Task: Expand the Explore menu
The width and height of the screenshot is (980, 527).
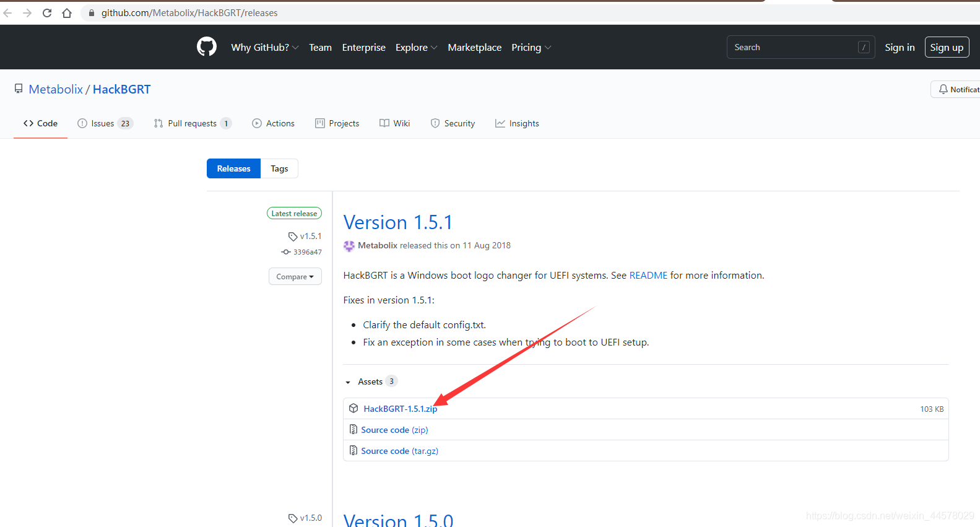Action: pos(417,47)
